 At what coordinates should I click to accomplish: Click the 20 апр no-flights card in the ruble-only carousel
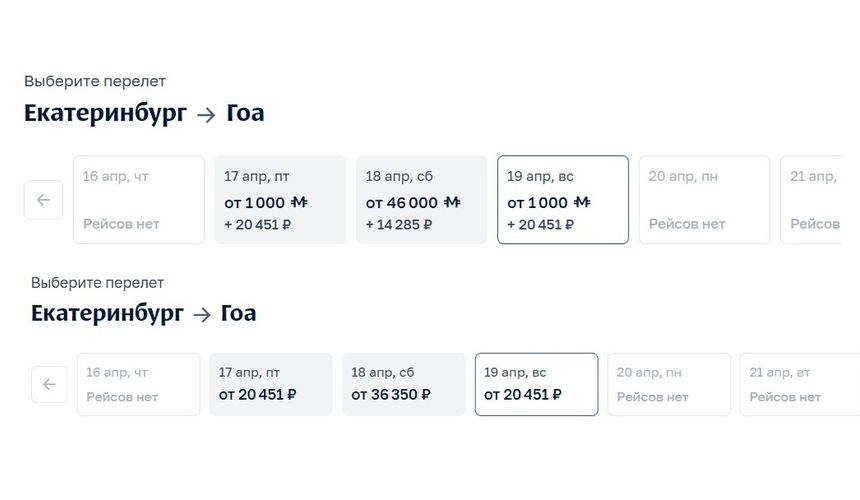pos(668,384)
